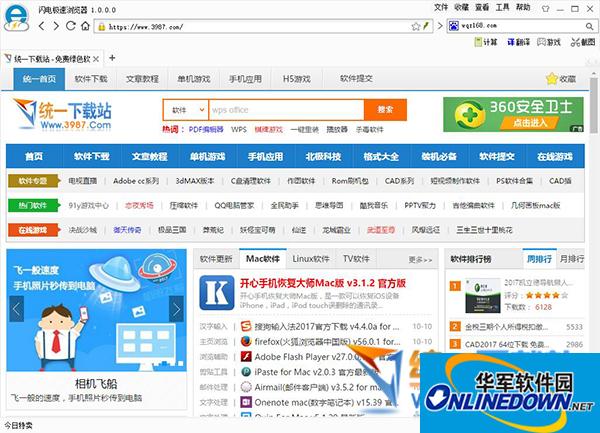Open the 傲天传奇 online game link

(127, 230)
